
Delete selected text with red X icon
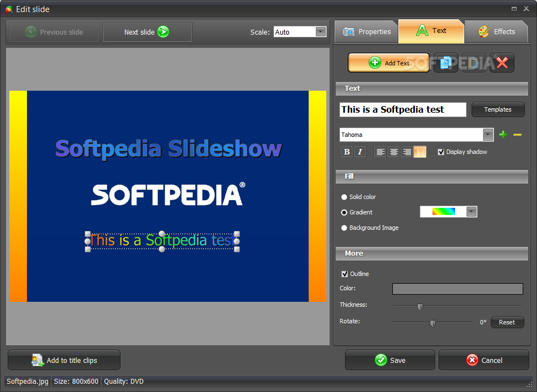(502, 63)
